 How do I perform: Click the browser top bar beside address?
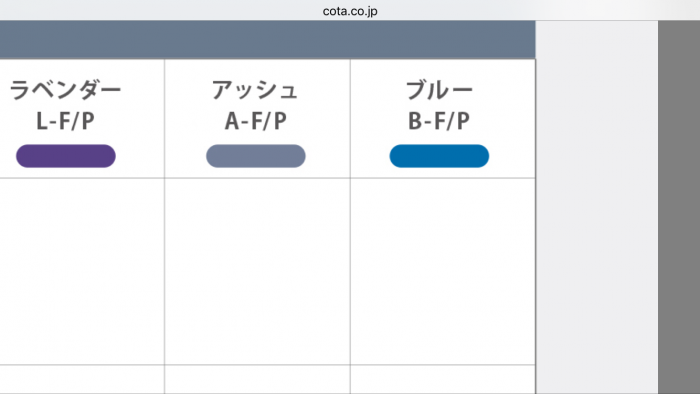(x=536, y=10)
